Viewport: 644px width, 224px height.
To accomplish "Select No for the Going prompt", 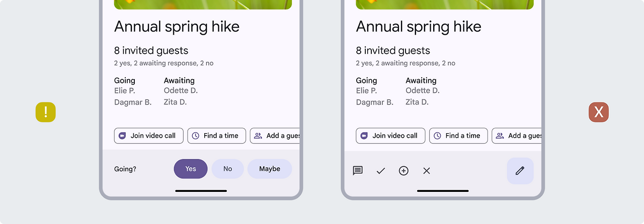I will pyautogui.click(x=228, y=169).
